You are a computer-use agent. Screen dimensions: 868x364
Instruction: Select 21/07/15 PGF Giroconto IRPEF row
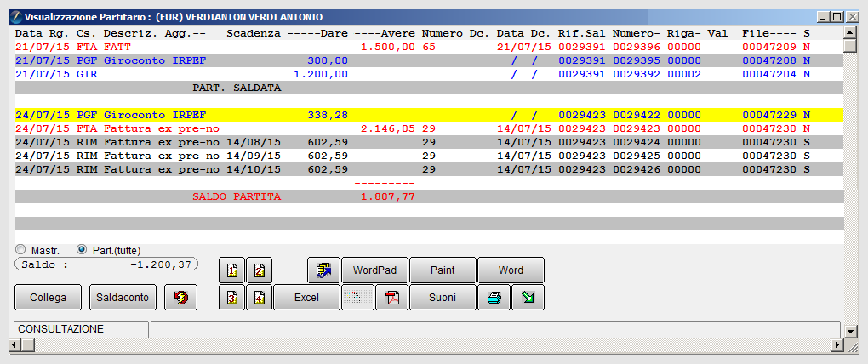click(x=429, y=60)
